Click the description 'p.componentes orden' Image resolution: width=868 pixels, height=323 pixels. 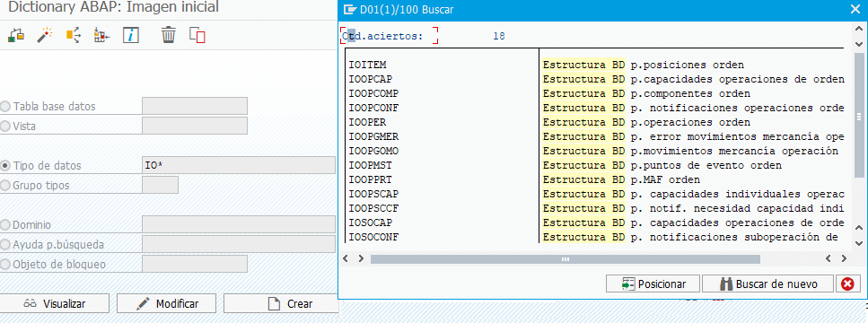(x=690, y=93)
